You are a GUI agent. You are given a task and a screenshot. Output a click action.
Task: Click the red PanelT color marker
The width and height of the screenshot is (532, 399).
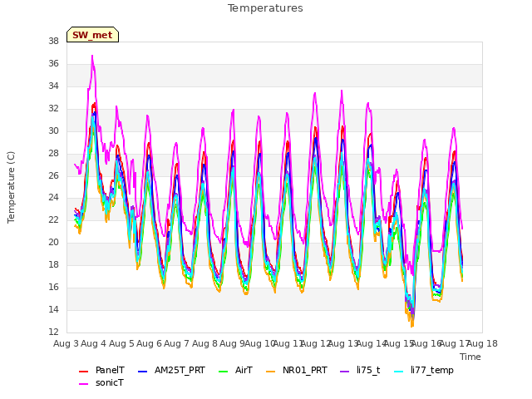coord(83,372)
